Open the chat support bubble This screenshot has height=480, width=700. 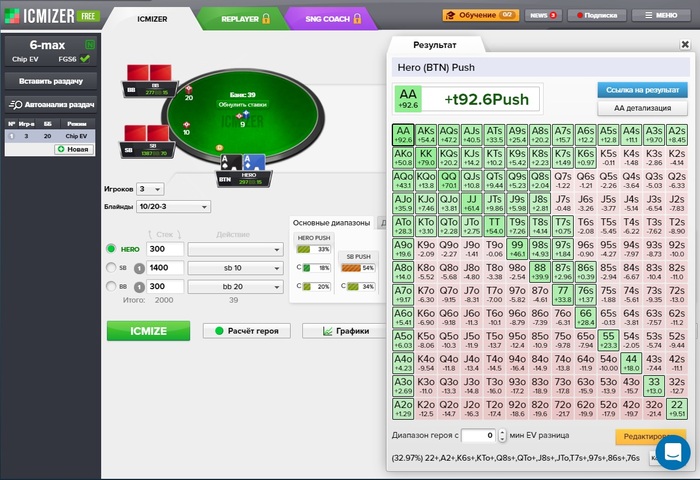tap(673, 453)
